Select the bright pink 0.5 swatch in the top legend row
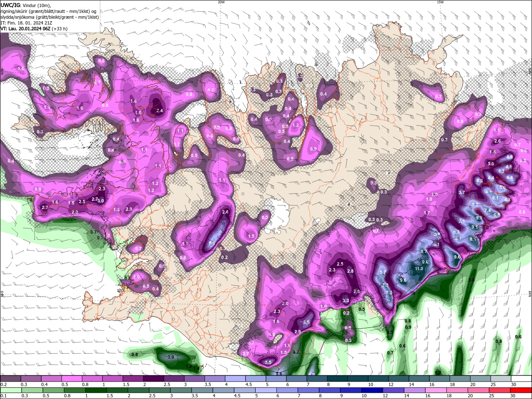 pyautogui.click(x=71, y=379)
